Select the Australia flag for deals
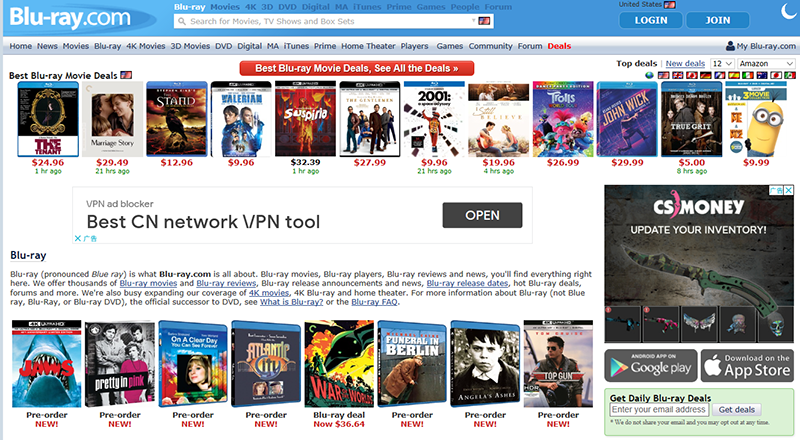 [762, 75]
